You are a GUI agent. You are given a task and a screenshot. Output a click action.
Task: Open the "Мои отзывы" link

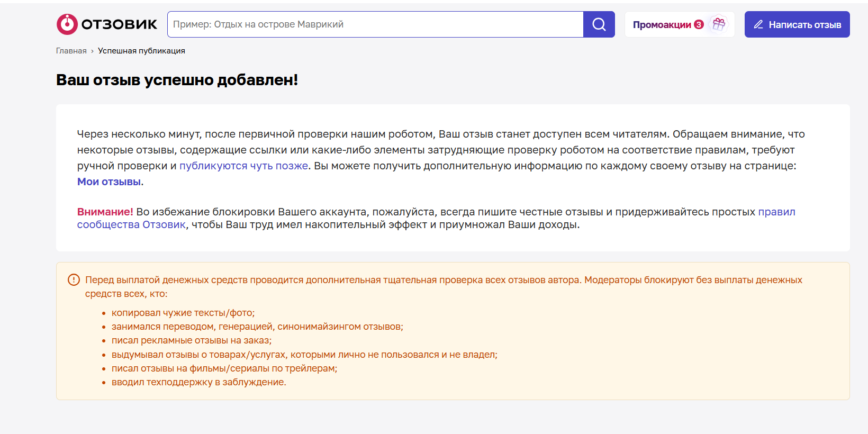tap(109, 182)
